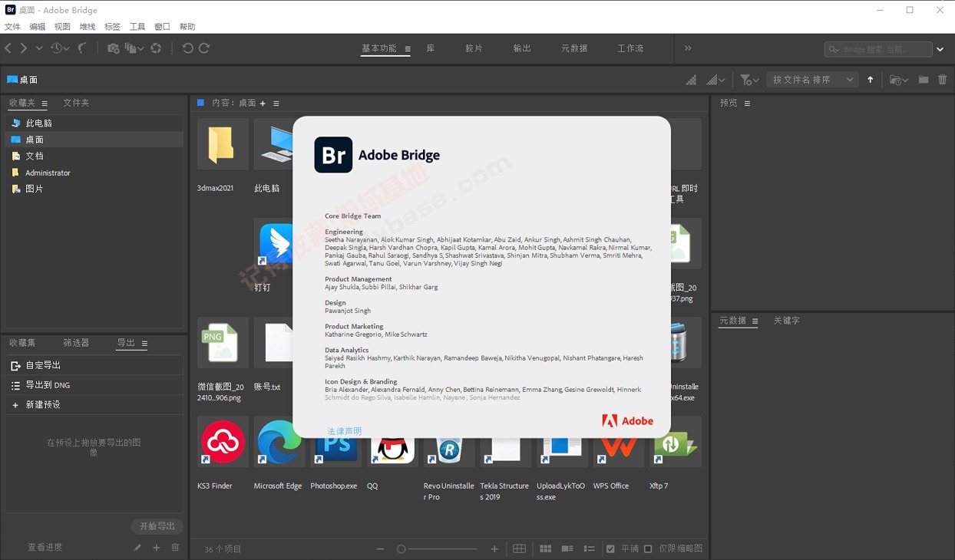Viewport: 955px width, 560px height.
Task: Switch to the 关键字 tab
Action: 786,321
